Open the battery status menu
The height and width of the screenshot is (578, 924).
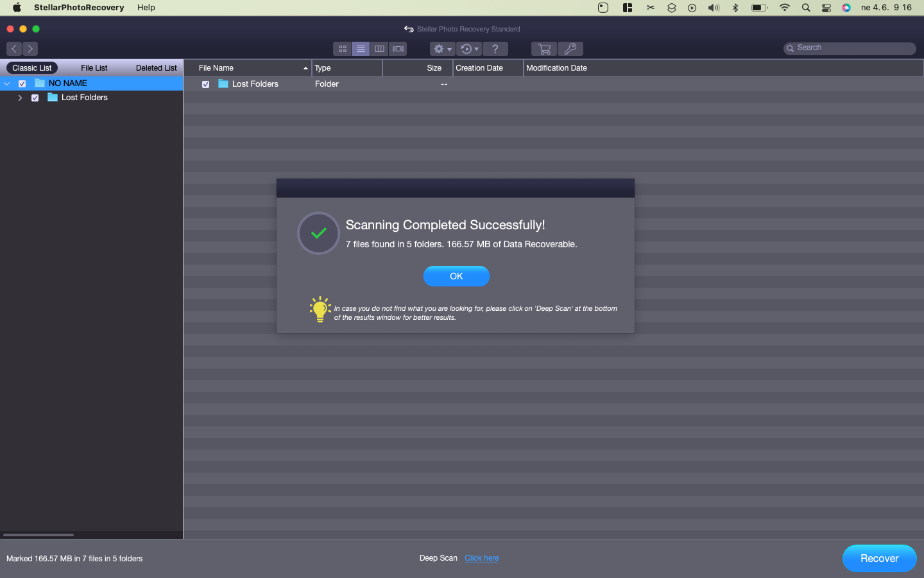[x=760, y=8]
